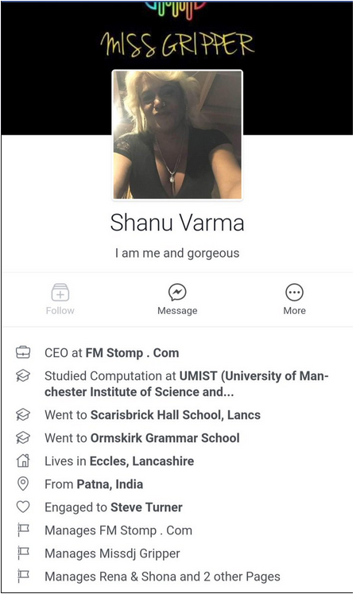Open Patna, India hometown link

[x=110, y=484]
